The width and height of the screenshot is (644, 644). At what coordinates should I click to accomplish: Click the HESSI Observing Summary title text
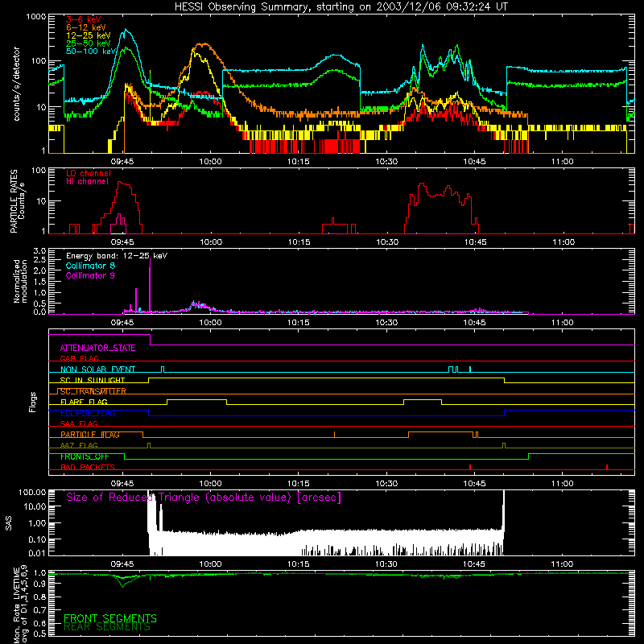(341, 7)
